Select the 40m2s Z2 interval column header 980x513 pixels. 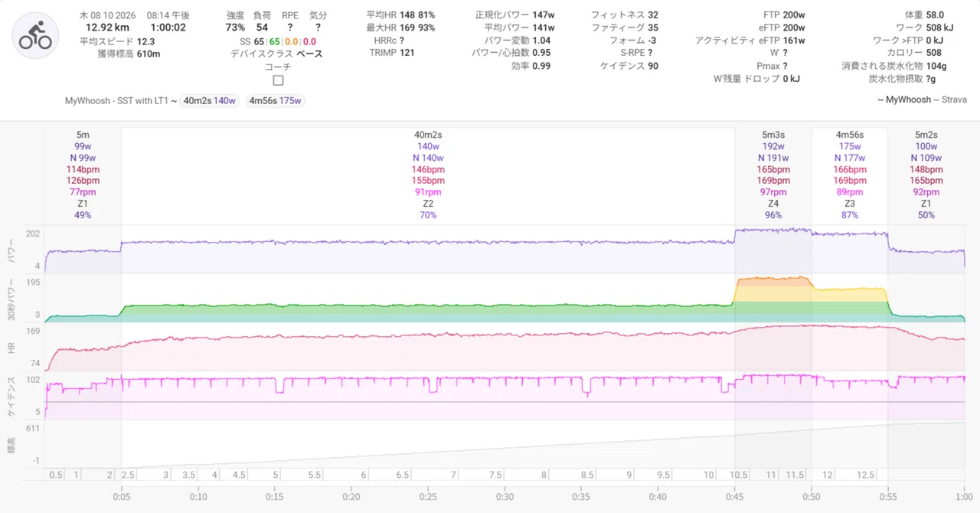428,135
